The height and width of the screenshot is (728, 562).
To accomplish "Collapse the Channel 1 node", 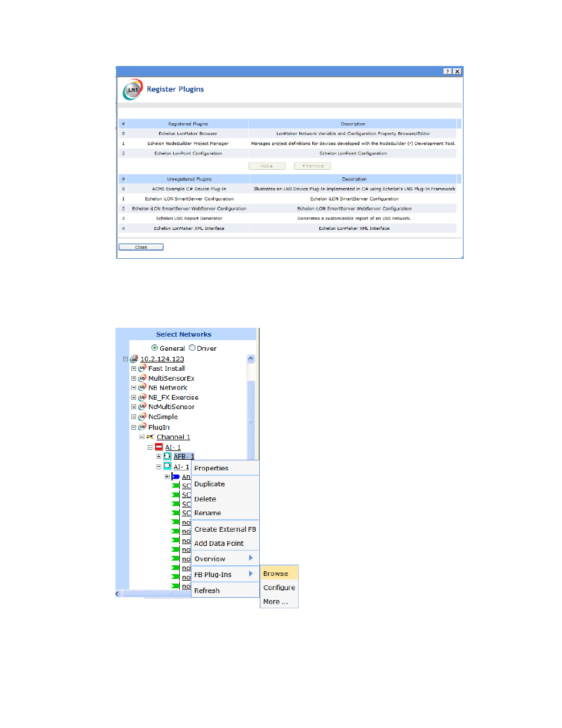I will coord(142,437).
